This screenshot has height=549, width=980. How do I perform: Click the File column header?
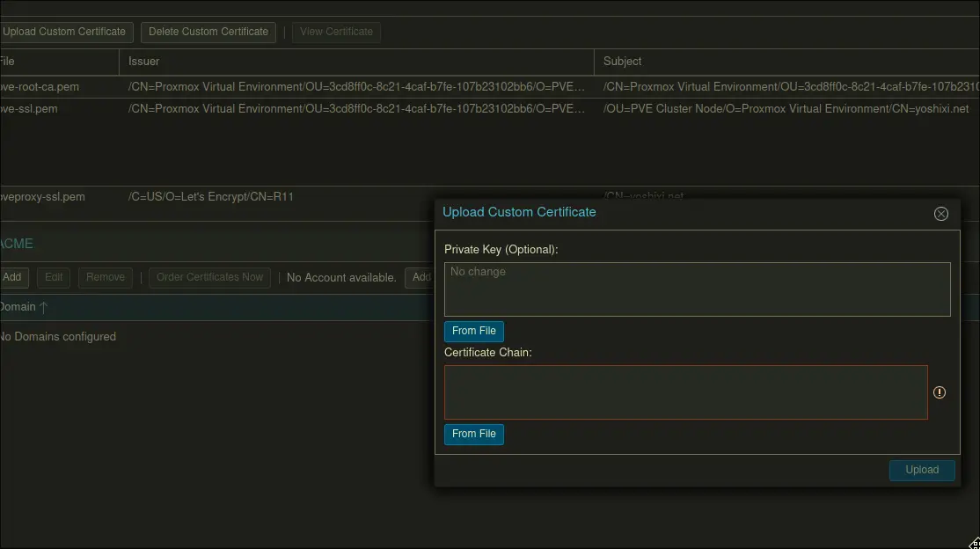(x=7, y=62)
